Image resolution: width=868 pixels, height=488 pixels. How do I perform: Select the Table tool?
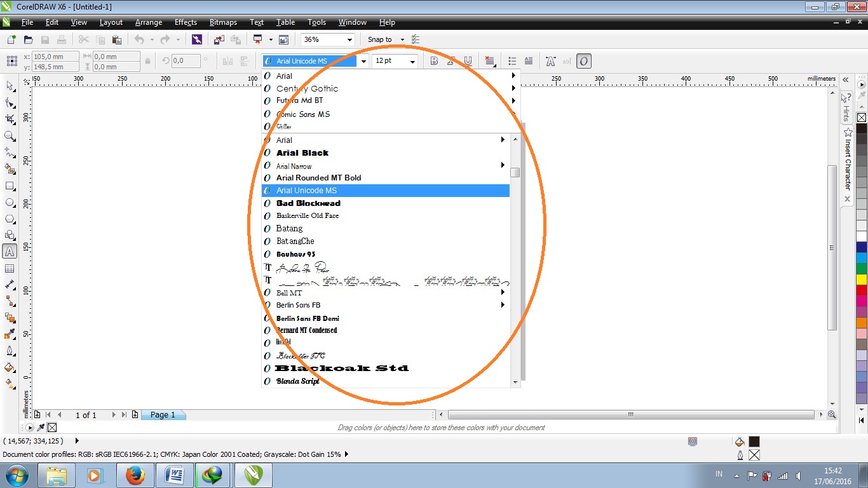point(10,268)
